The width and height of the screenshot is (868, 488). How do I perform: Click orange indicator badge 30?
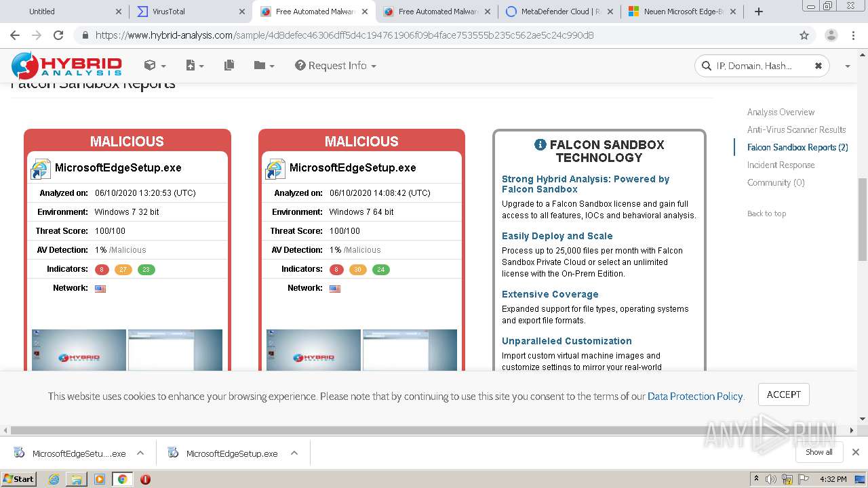(x=358, y=269)
